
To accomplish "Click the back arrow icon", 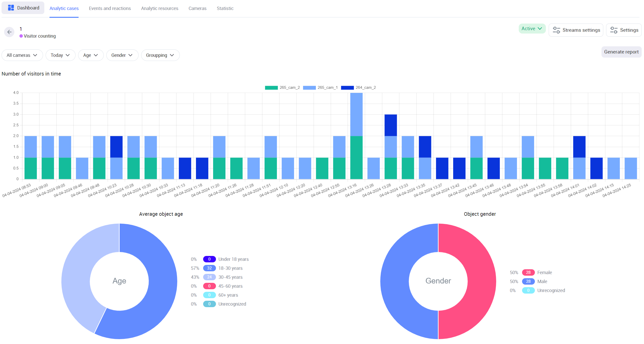I will tap(9, 32).
